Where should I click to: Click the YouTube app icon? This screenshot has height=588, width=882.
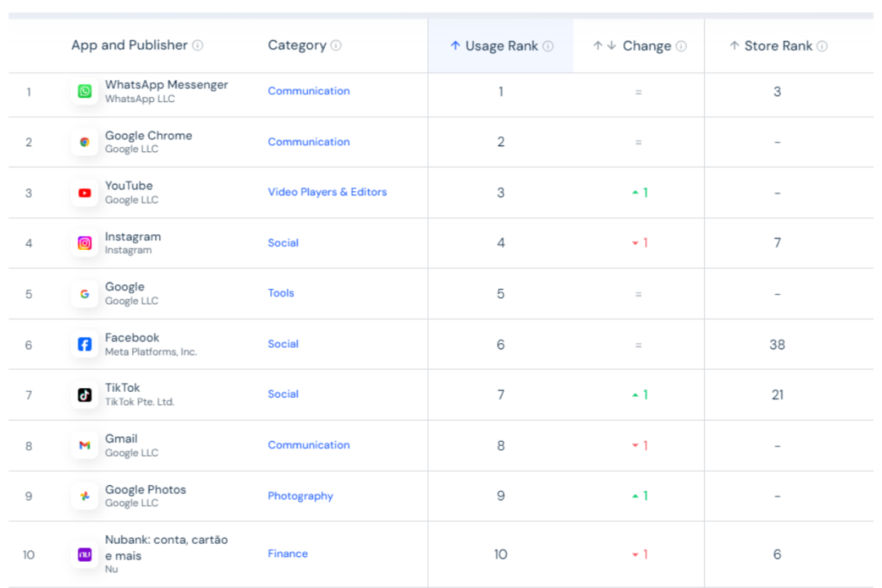85,193
